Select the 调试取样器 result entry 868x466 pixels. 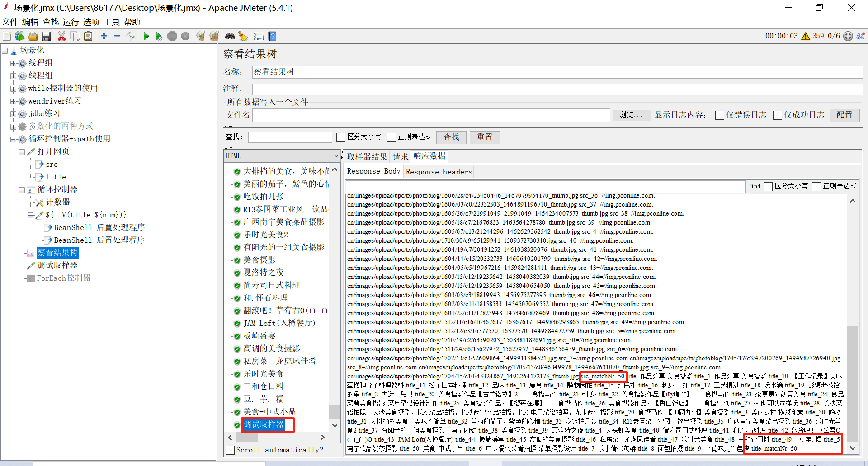(264, 425)
